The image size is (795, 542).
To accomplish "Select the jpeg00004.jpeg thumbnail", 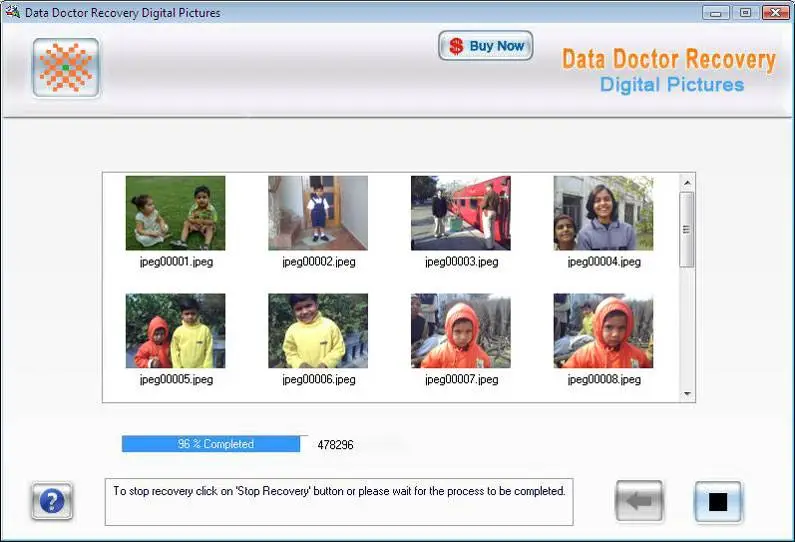I will pyautogui.click(x=603, y=213).
